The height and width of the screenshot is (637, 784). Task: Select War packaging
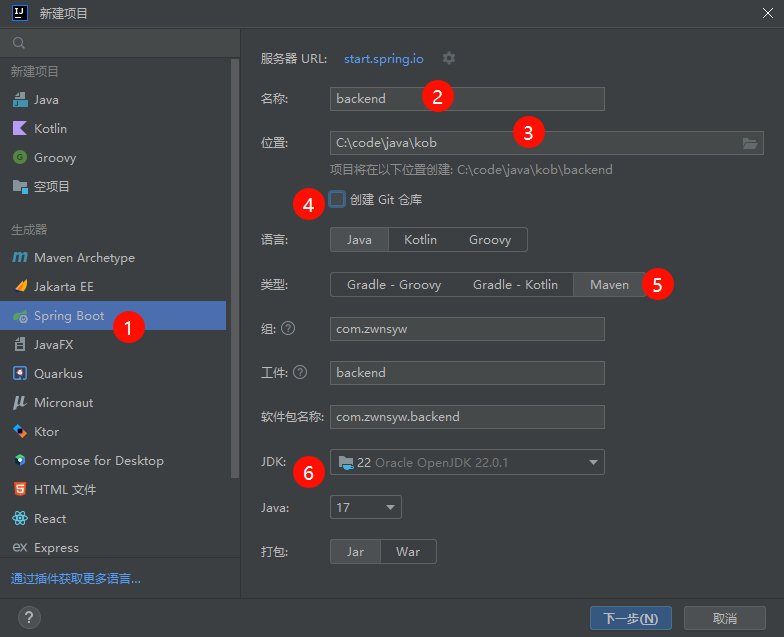coord(408,552)
